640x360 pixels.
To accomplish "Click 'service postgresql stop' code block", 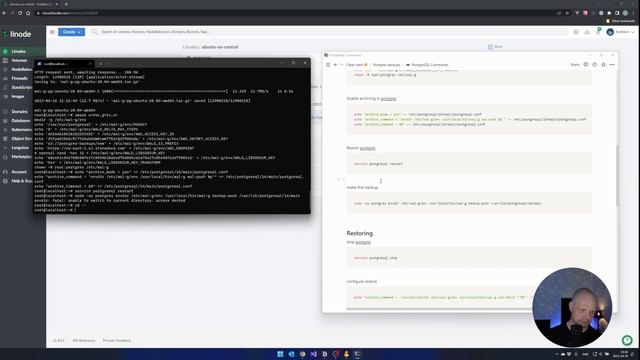I will (469, 258).
